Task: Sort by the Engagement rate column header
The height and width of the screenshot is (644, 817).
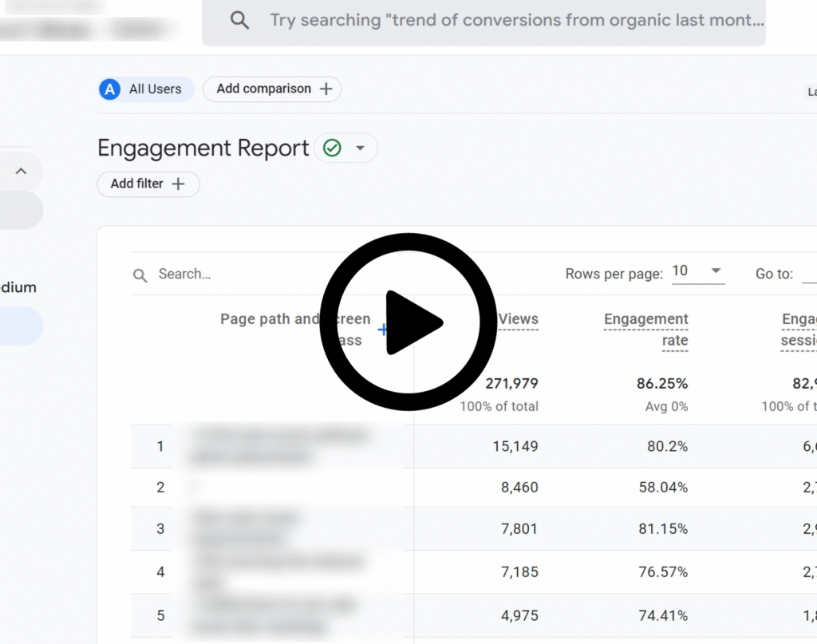Action: 646,330
